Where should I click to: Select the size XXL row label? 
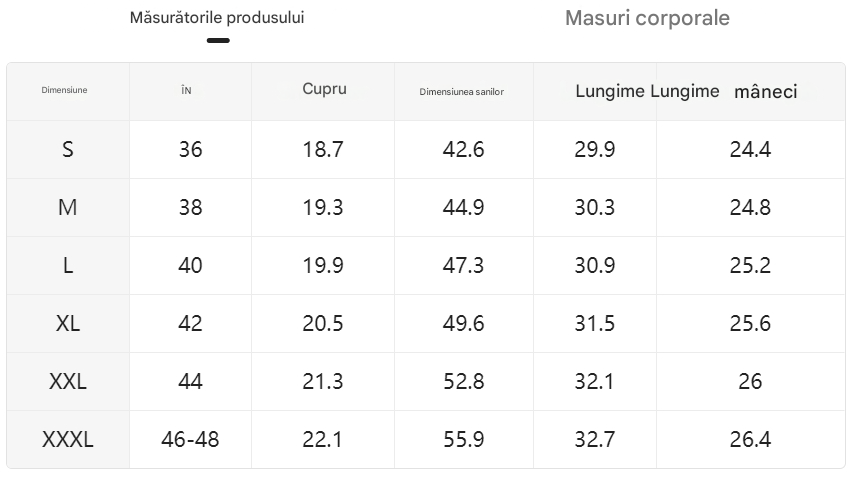tap(67, 381)
